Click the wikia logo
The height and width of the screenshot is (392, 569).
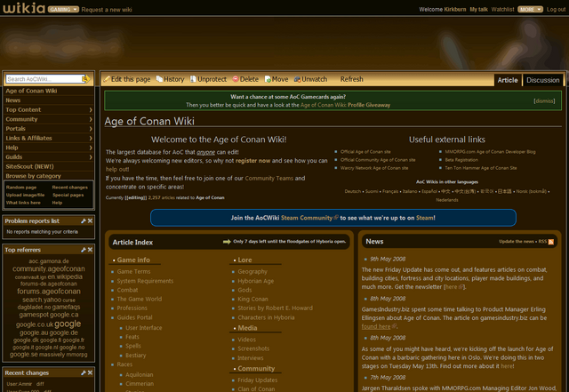[x=24, y=8]
